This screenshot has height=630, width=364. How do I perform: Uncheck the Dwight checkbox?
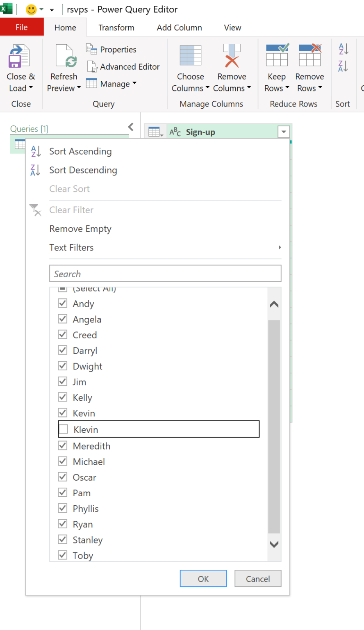[63, 366]
